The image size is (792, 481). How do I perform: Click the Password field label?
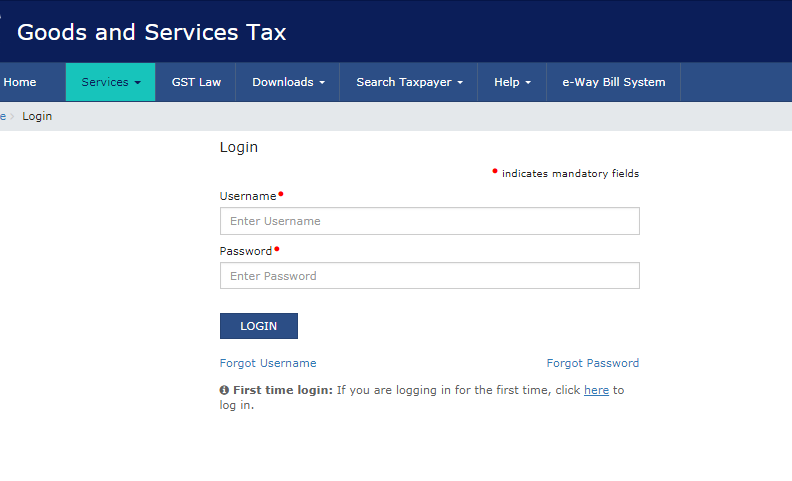click(245, 251)
